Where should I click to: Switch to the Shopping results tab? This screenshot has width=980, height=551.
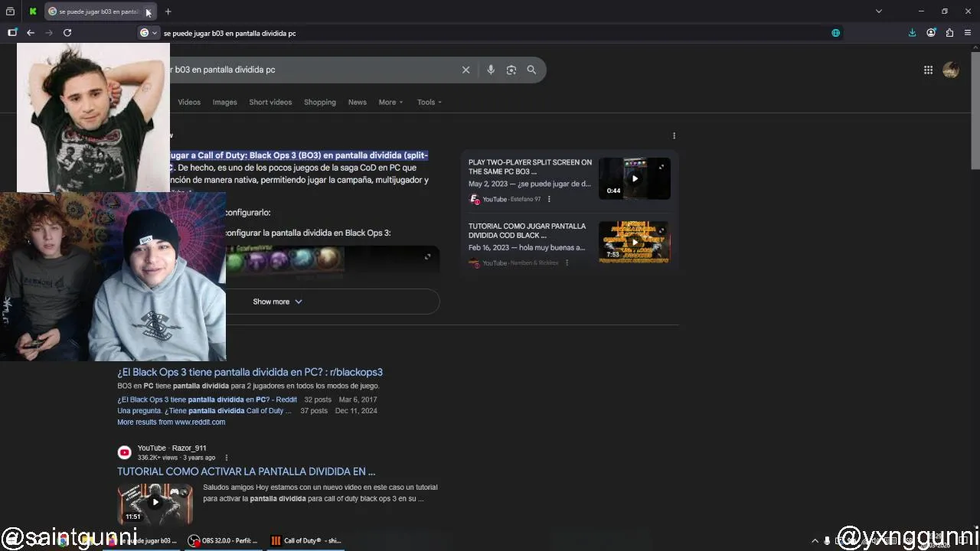[x=319, y=102]
